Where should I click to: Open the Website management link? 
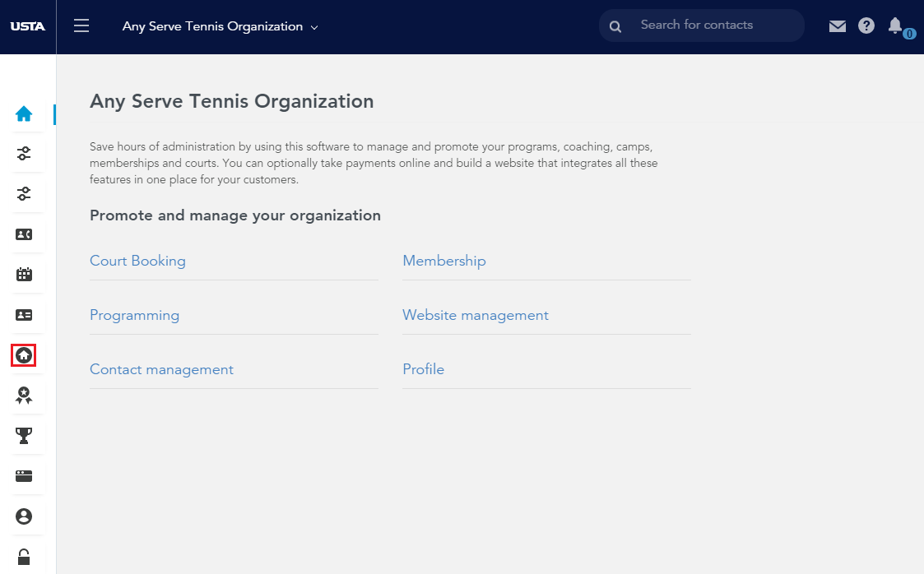[476, 315]
